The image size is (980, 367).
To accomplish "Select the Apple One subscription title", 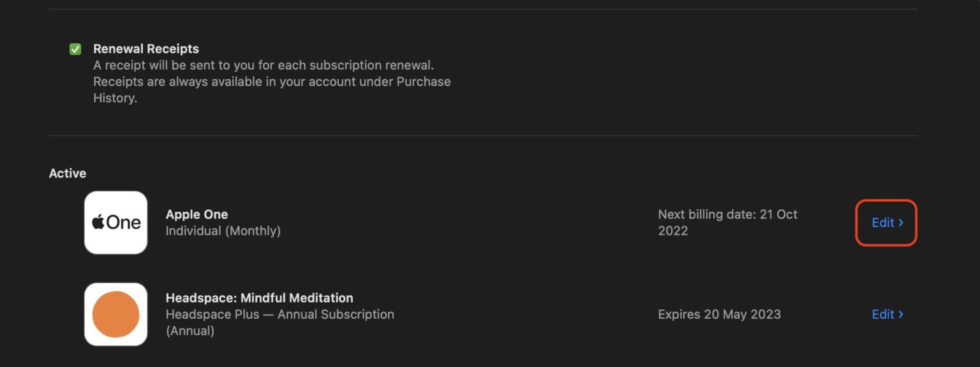I will [197, 214].
